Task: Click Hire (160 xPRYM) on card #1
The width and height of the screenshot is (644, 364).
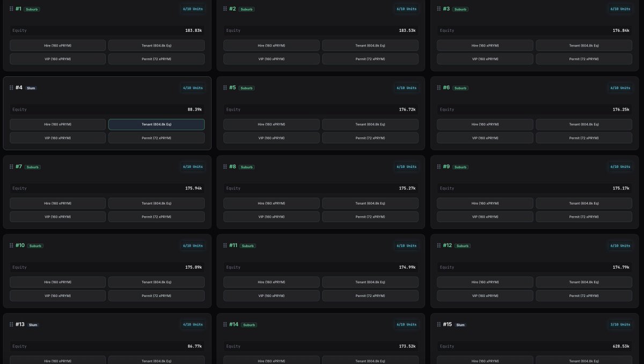Action: (x=58, y=46)
